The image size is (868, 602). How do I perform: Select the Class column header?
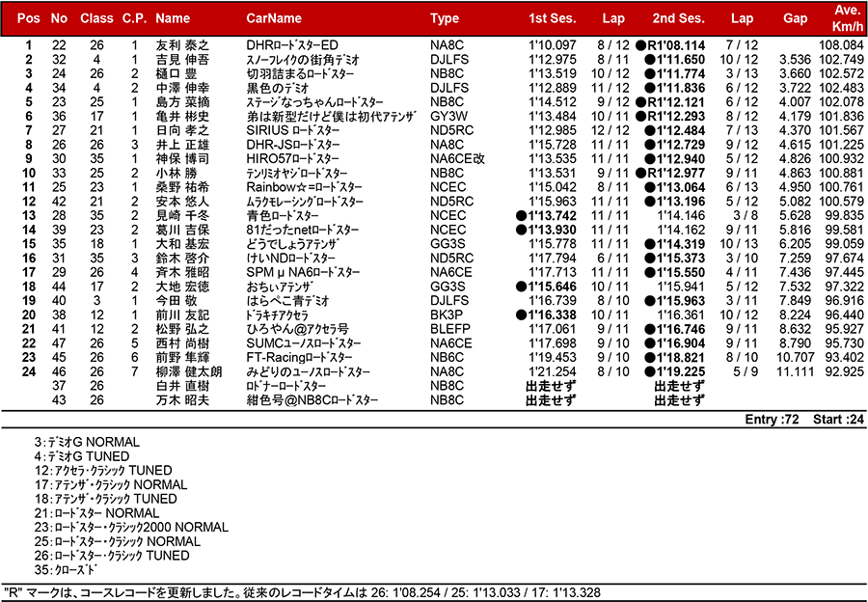96,18
